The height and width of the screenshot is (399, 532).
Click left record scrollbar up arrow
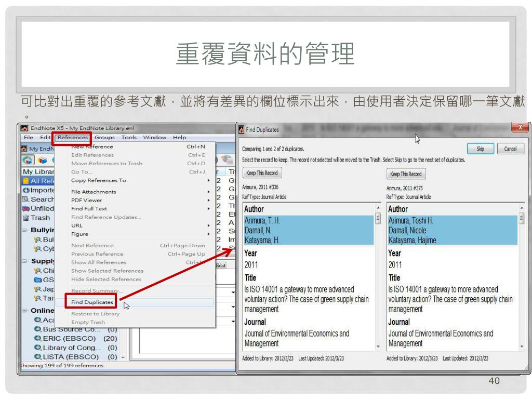point(378,207)
